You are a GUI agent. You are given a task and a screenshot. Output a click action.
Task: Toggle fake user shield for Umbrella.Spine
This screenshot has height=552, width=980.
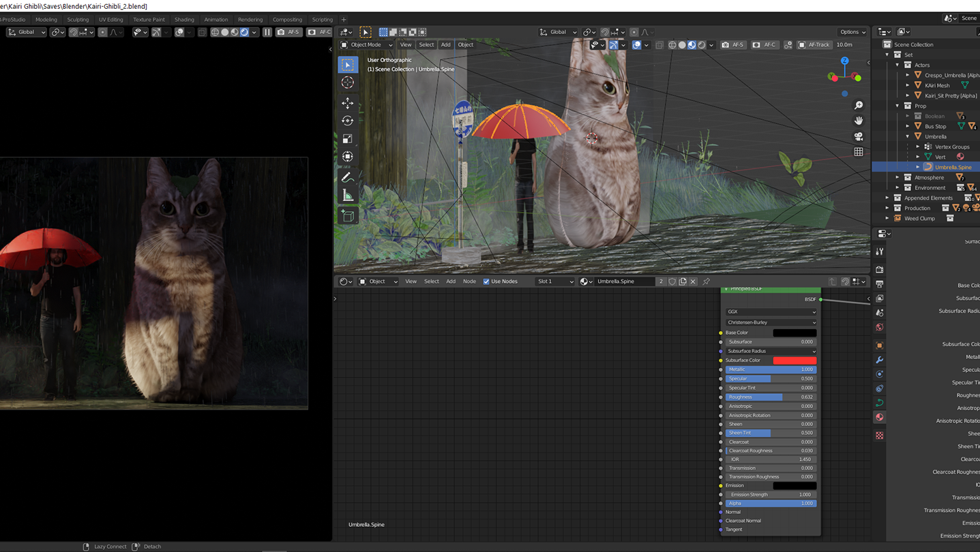click(672, 281)
